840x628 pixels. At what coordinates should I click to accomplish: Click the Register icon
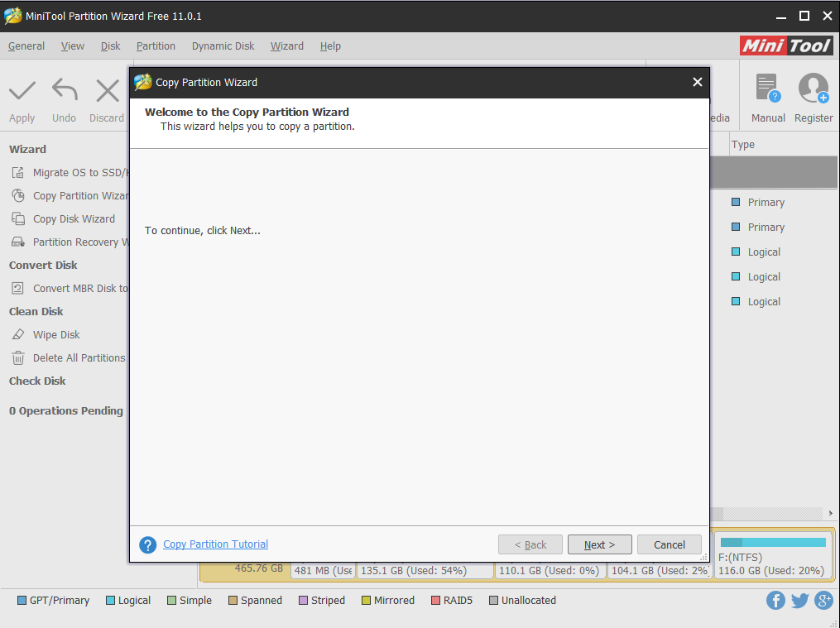coord(813,95)
